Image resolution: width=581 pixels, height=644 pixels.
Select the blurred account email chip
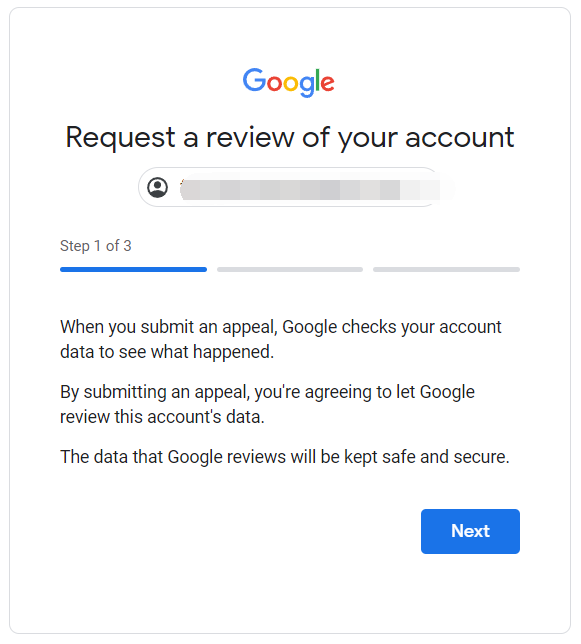pyautogui.click(x=290, y=187)
